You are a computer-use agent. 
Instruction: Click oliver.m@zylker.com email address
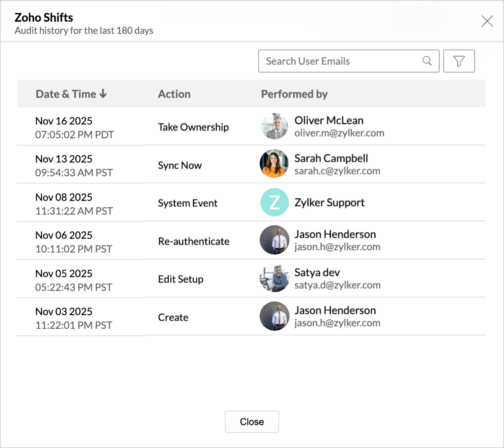[x=339, y=133]
